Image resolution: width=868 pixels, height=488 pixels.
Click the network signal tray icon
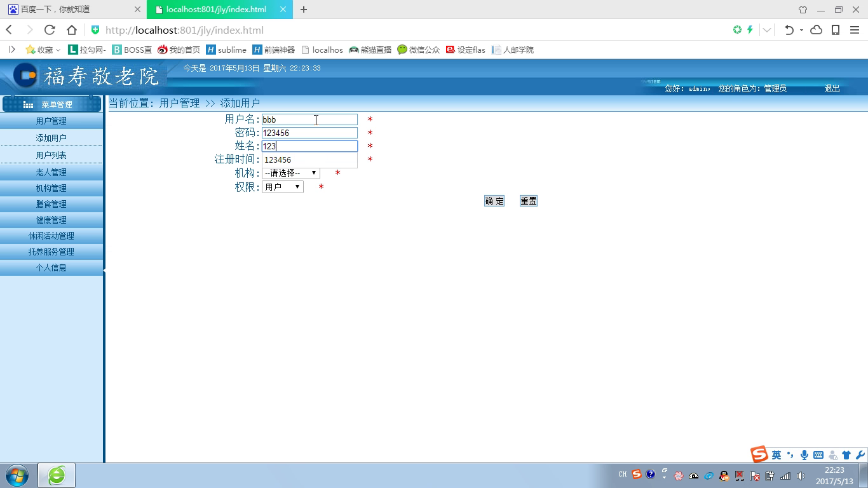coord(785,475)
